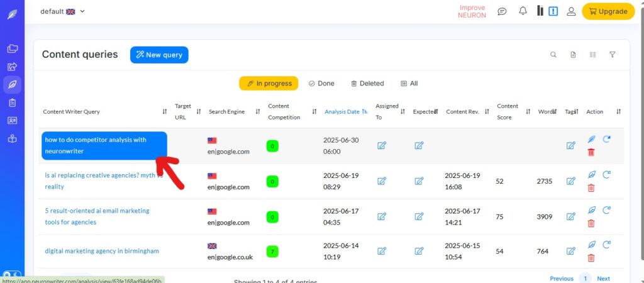
Task: Refresh analysis for competitor analysis row
Action: 606,139
